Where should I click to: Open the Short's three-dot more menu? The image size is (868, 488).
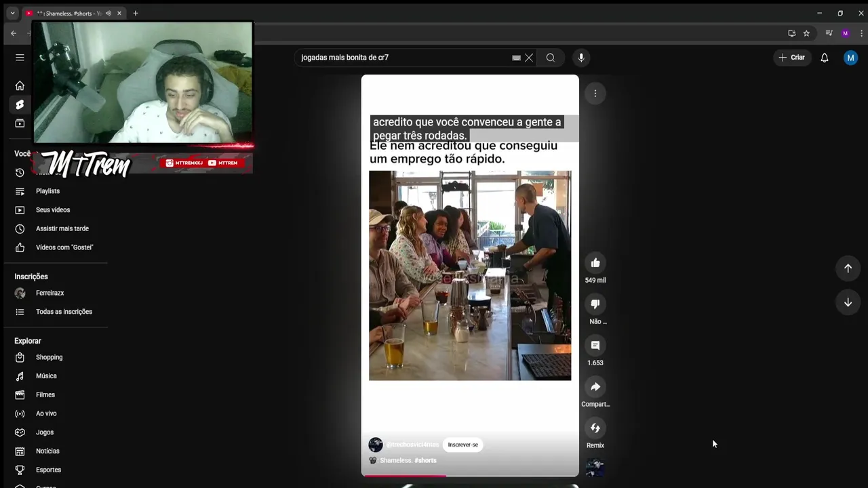point(595,94)
